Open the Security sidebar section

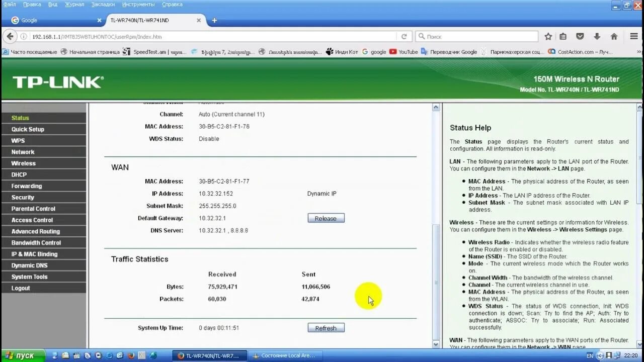44,198
